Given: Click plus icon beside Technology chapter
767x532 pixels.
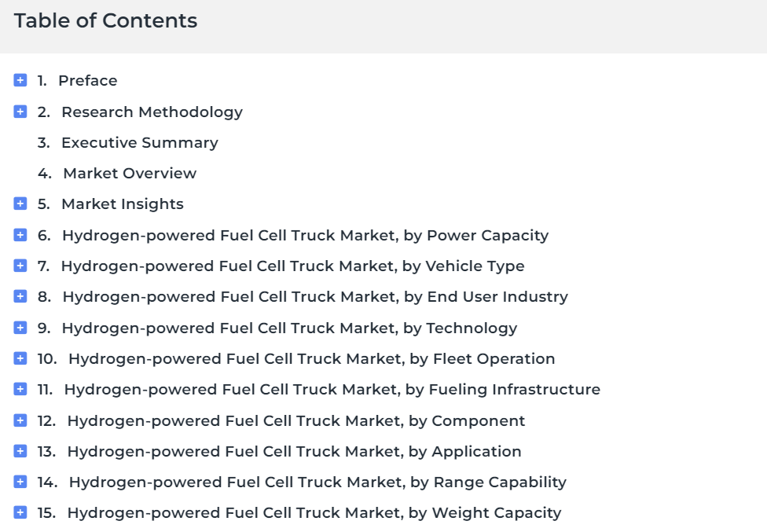Looking at the screenshot, I should (x=20, y=328).
